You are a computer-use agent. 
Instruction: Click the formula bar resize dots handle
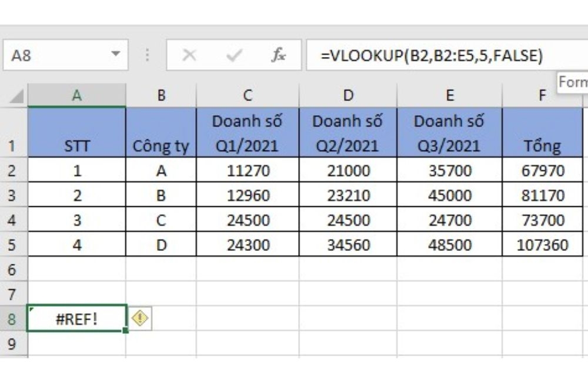pos(148,55)
